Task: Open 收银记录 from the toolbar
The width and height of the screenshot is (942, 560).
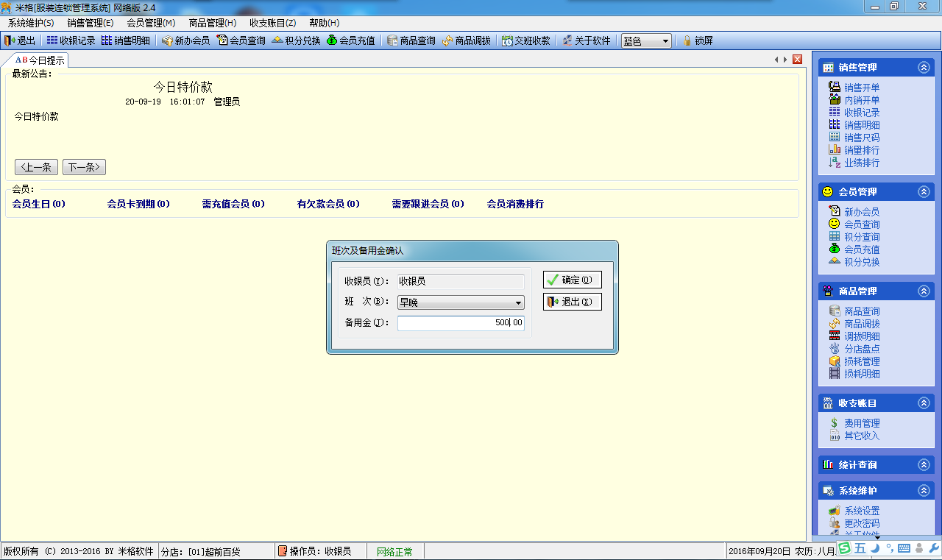Action: (x=71, y=41)
